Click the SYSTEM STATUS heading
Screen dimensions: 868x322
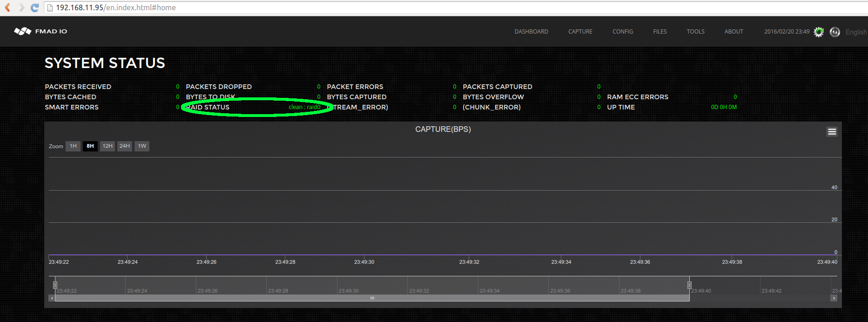pyautogui.click(x=105, y=63)
